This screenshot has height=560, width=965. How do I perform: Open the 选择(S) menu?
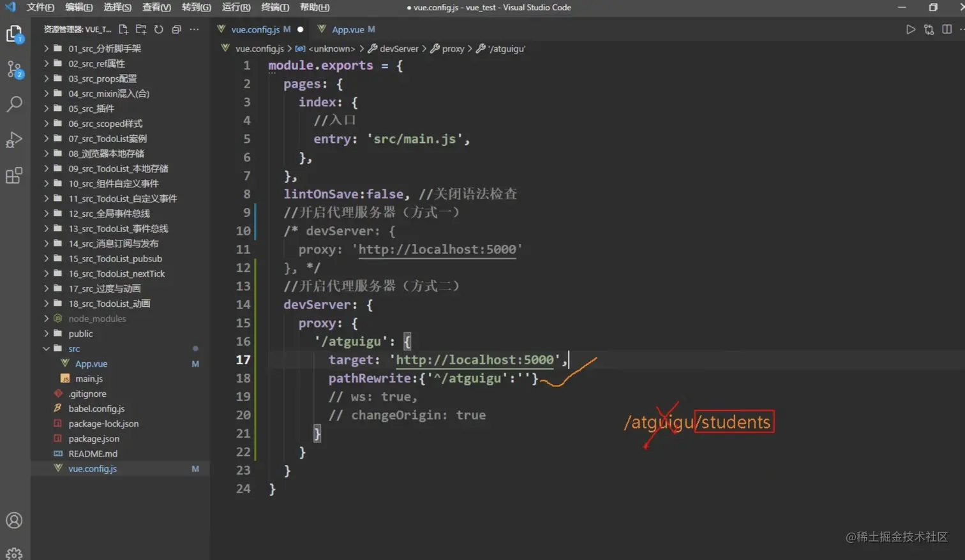click(x=117, y=7)
